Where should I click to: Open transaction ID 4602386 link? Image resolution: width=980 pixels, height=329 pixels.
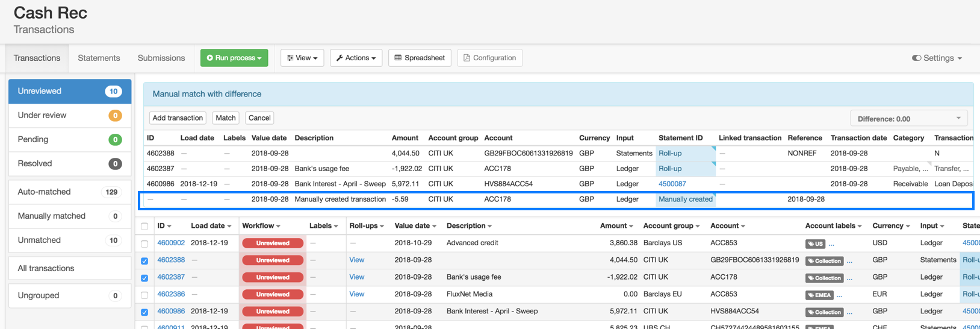(171, 294)
